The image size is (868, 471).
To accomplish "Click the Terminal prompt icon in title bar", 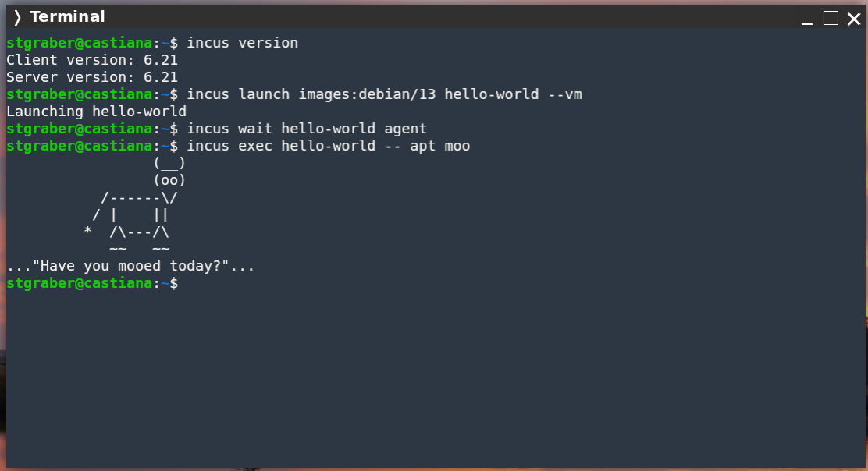I will pyautogui.click(x=17, y=17).
